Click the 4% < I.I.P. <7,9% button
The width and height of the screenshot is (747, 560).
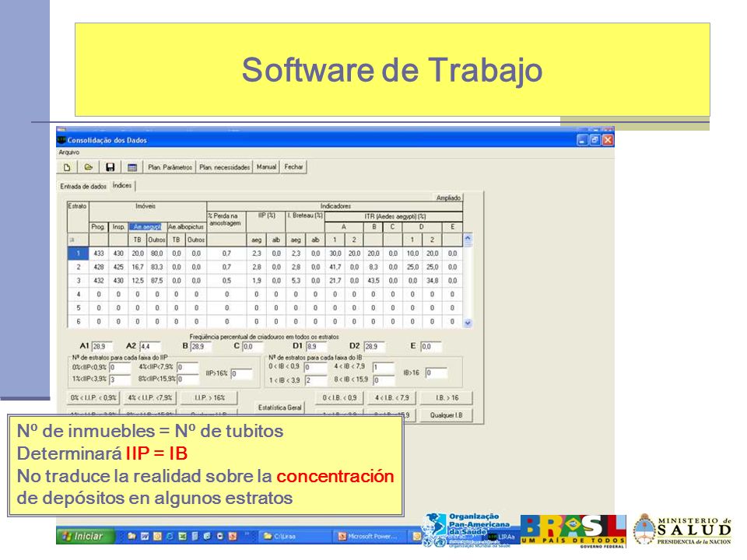coord(150,397)
